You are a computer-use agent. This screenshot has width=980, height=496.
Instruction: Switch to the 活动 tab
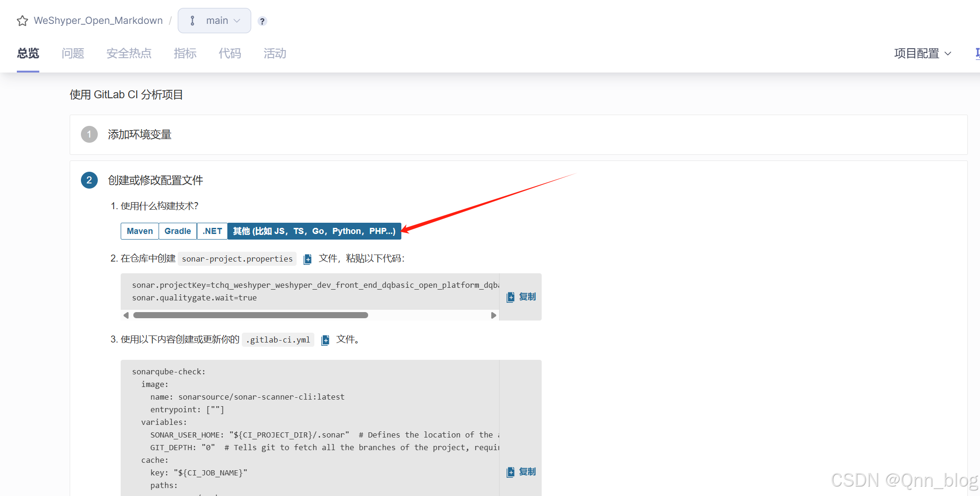coord(275,53)
